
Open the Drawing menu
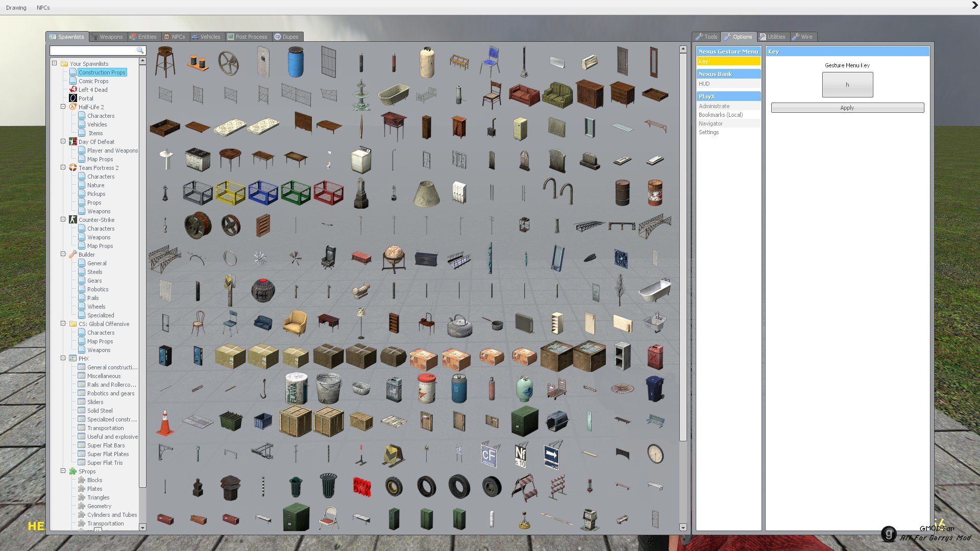(16, 8)
